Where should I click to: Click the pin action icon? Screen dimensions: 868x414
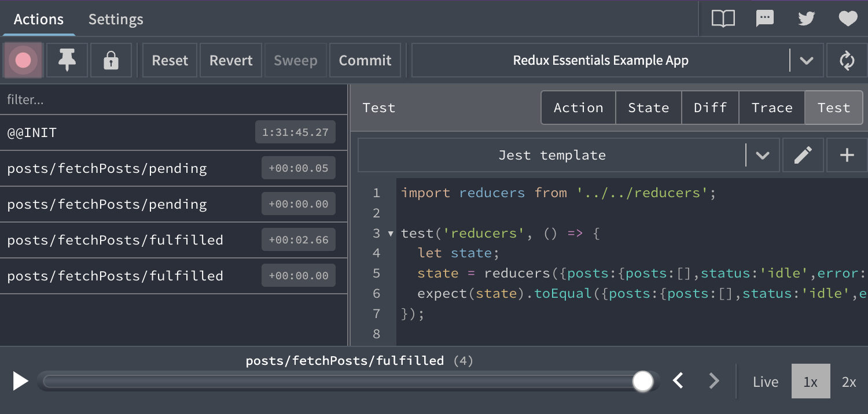coord(67,60)
